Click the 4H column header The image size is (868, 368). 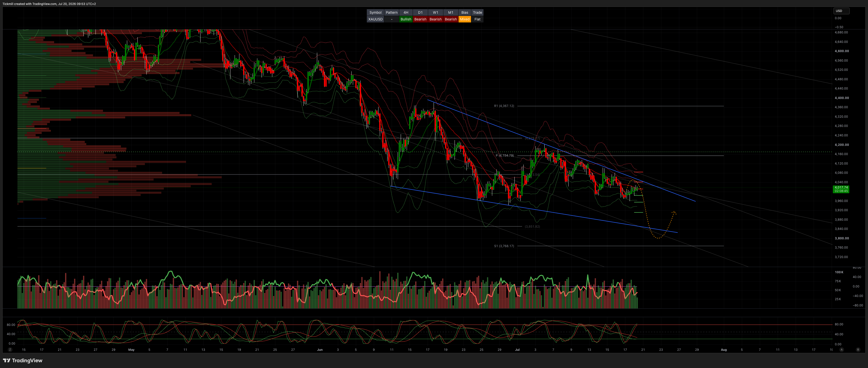coord(406,12)
